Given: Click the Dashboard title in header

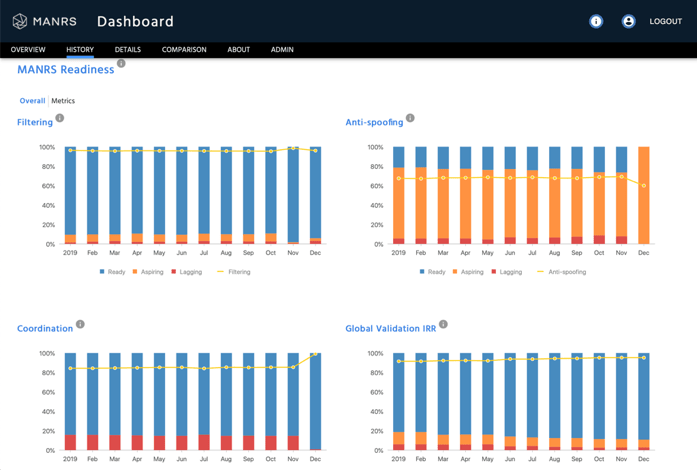Looking at the screenshot, I should click(x=135, y=21).
